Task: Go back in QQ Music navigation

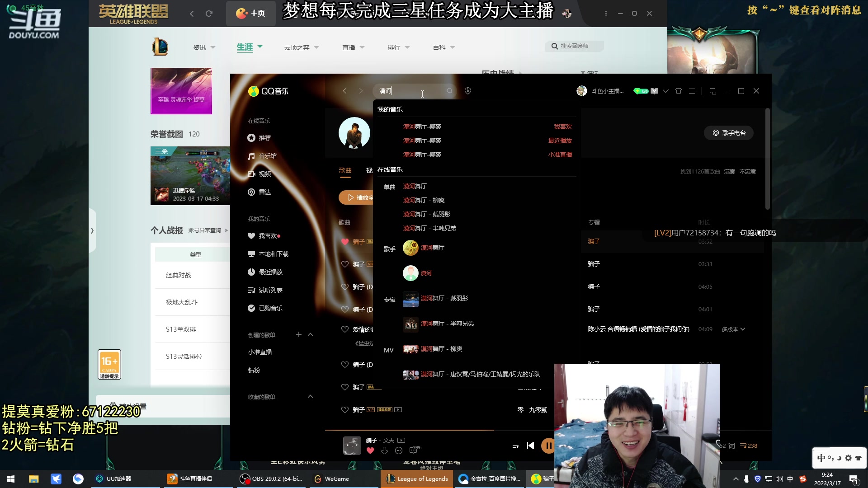Action: tap(345, 91)
